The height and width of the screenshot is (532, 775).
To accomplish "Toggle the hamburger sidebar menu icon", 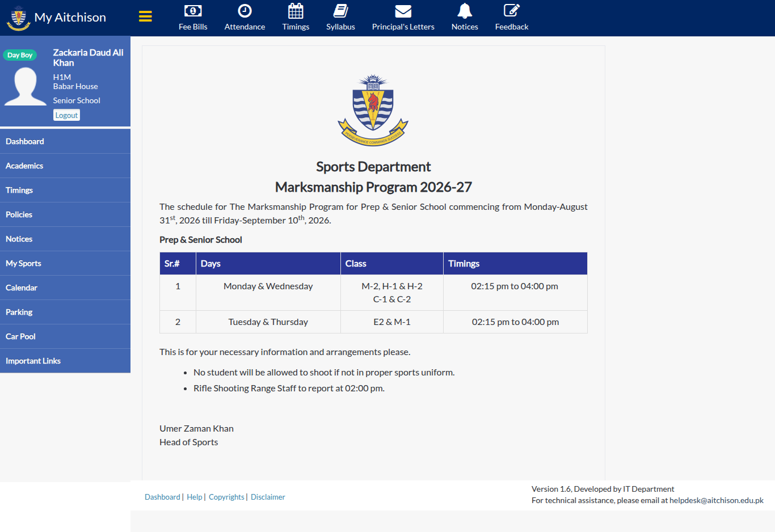I will [145, 16].
